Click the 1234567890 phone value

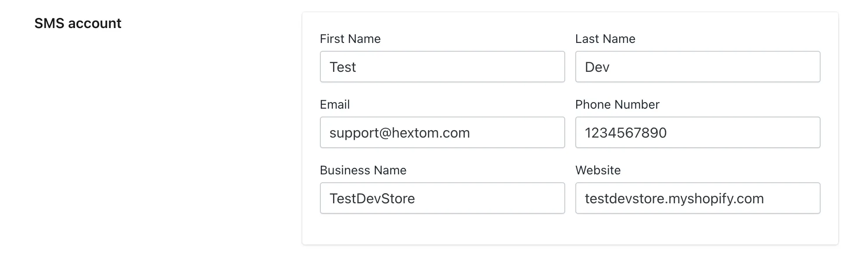[625, 133]
